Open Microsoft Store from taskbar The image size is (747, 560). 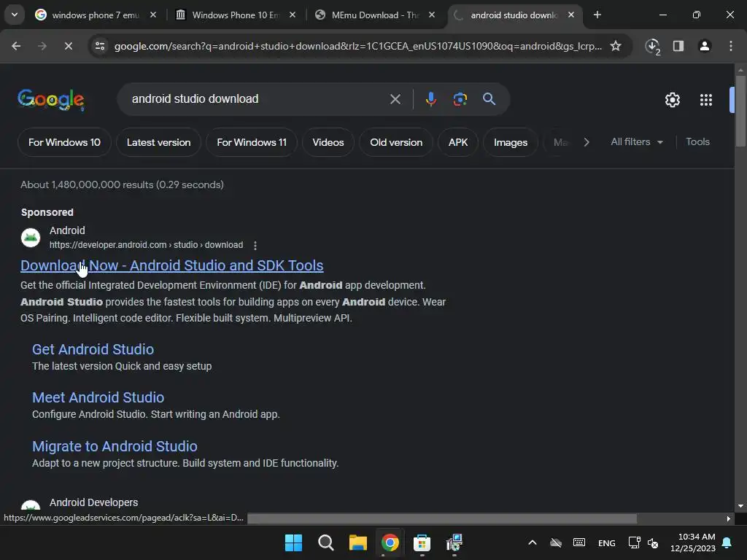tap(422, 542)
